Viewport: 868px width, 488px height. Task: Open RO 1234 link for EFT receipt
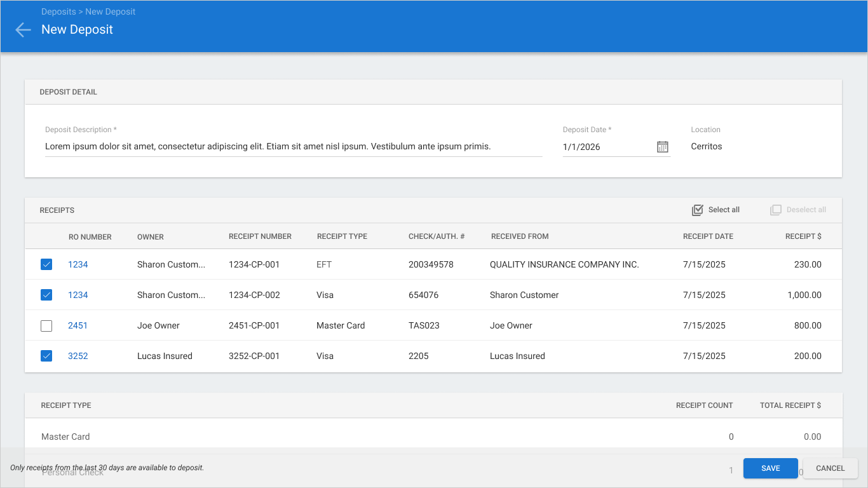(x=78, y=264)
